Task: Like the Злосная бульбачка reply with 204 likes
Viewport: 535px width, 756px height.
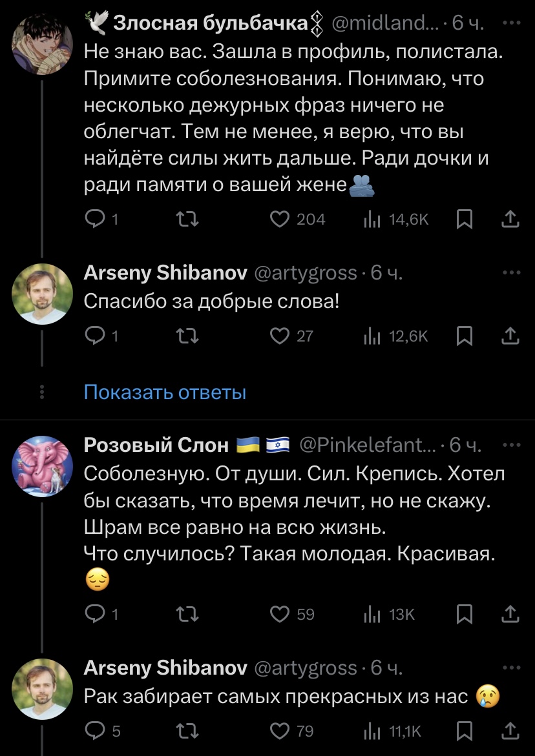Action: click(x=279, y=220)
